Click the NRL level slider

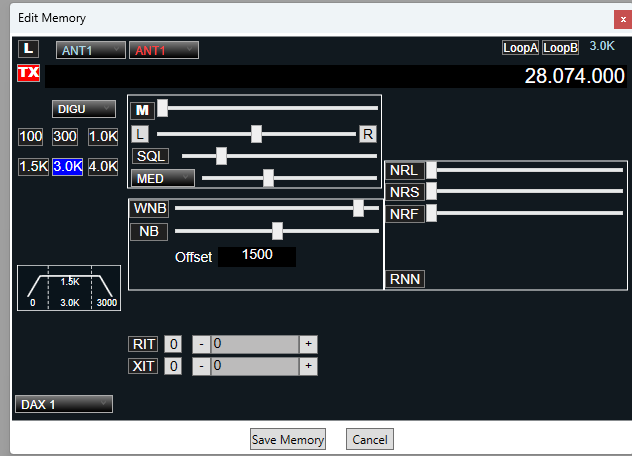pyautogui.click(x=525, y=170)
